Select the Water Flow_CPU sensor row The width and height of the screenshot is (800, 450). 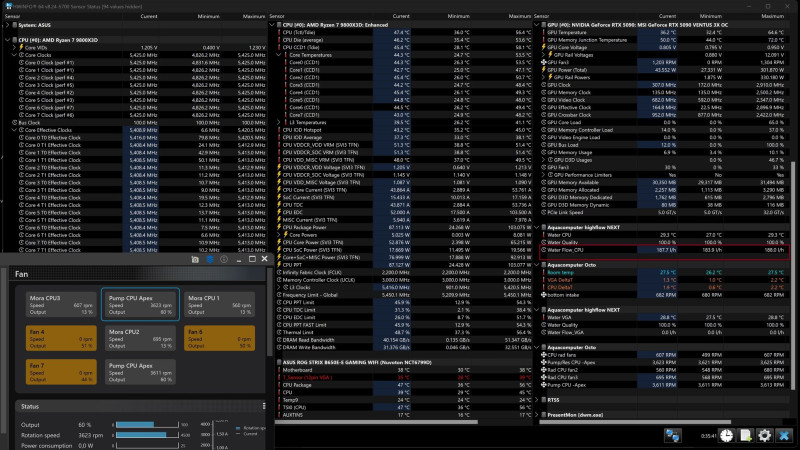[x=664, y=250]
